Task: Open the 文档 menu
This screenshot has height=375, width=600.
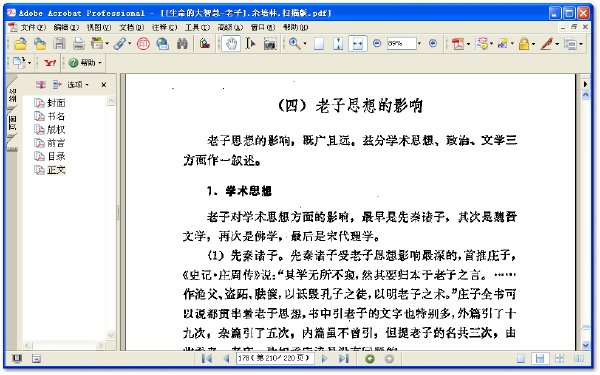Action: [132, 27]
